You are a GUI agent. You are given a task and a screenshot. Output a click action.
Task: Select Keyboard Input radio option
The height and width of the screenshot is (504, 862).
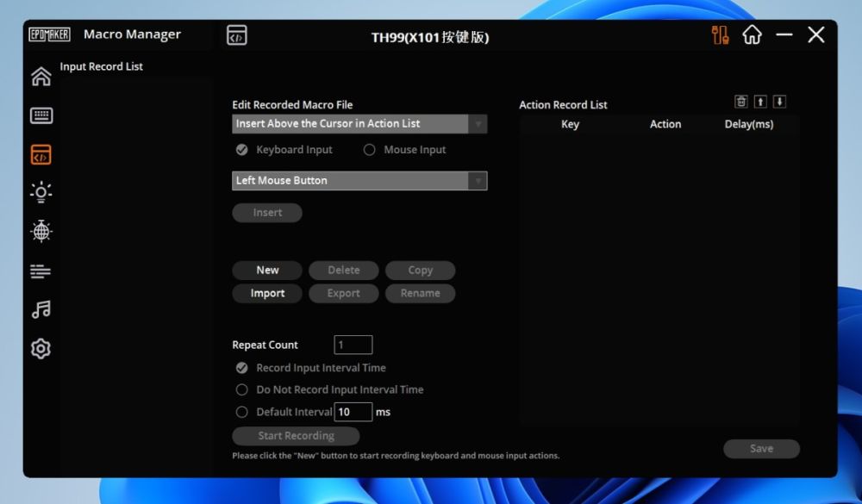click(x=242, y=150)
